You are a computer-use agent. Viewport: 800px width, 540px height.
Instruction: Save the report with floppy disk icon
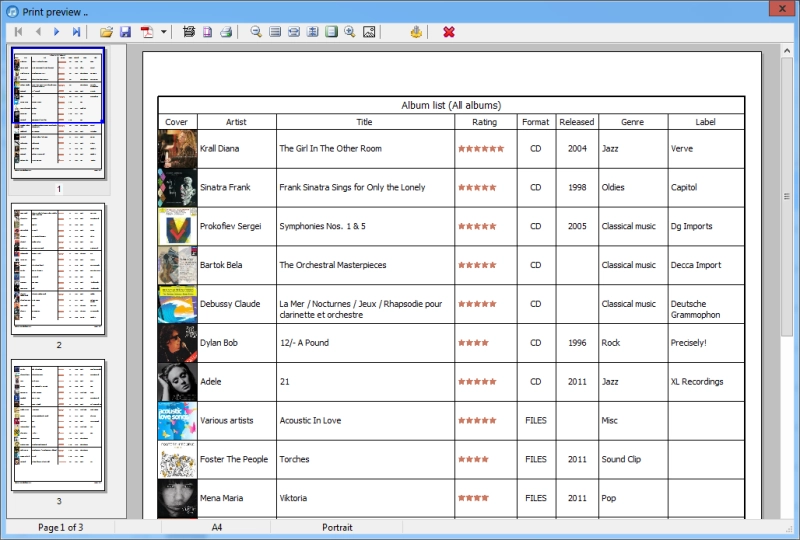(126, 32)
